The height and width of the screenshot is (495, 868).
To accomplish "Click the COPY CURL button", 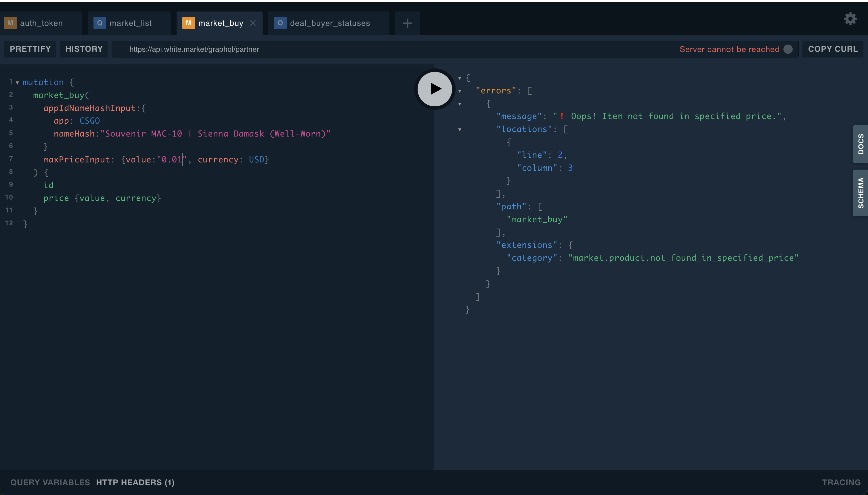I will point(833,49).
